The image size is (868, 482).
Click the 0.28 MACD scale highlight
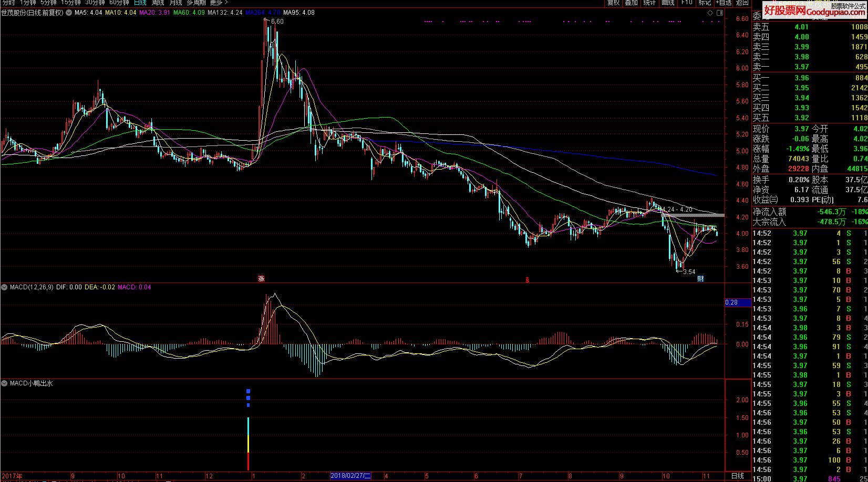coord(738,302)
